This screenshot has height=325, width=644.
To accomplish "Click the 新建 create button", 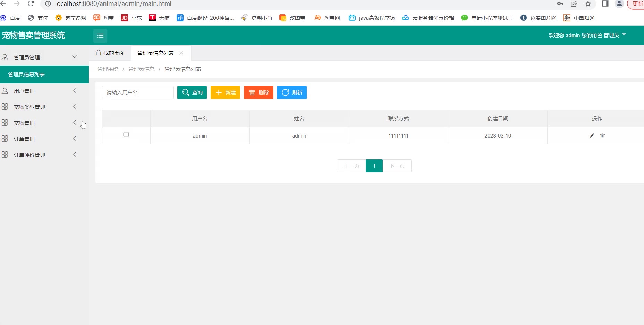I will point(225,92).
